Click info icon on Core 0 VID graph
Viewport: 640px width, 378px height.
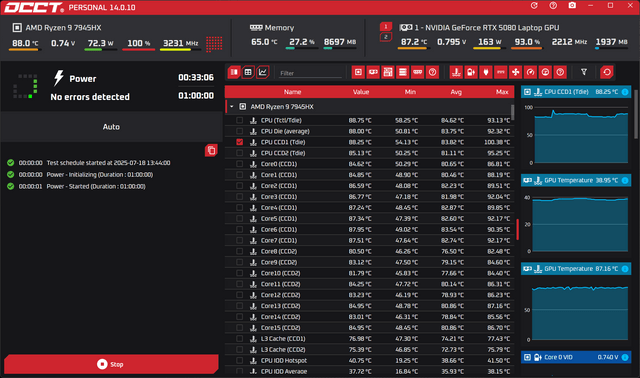click(x=625, y=357)
